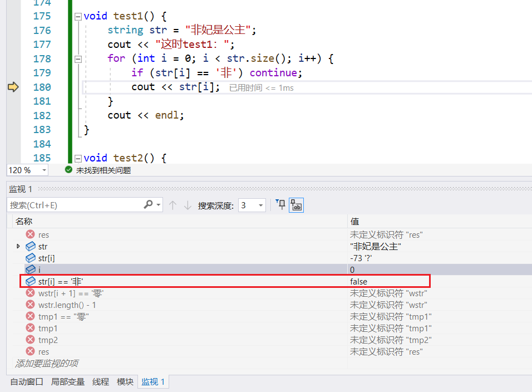Click the yellow current-statement arrow at line 180

[x=13, y=87]
